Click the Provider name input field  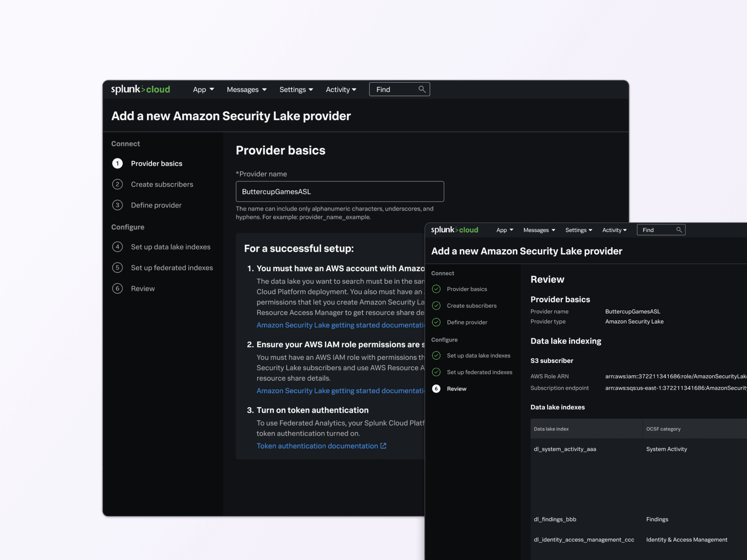tap(339, 191)
